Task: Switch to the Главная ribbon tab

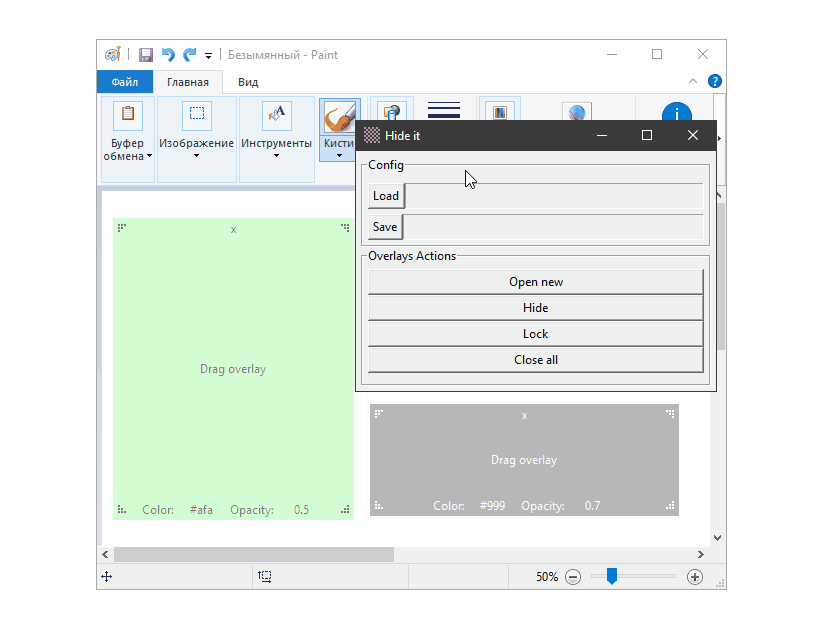Action: [188, 82]
